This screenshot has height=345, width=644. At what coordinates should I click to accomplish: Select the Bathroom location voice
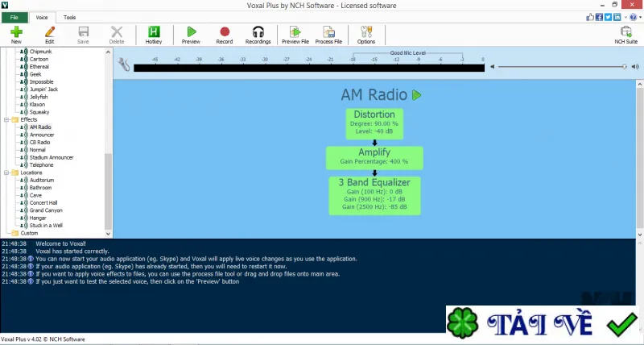pos(40,188)
